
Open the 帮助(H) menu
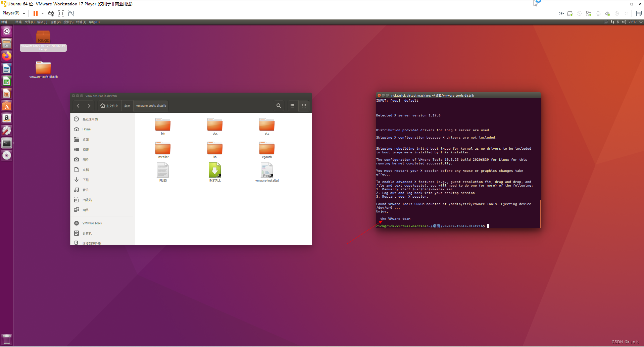coord(94,22)
